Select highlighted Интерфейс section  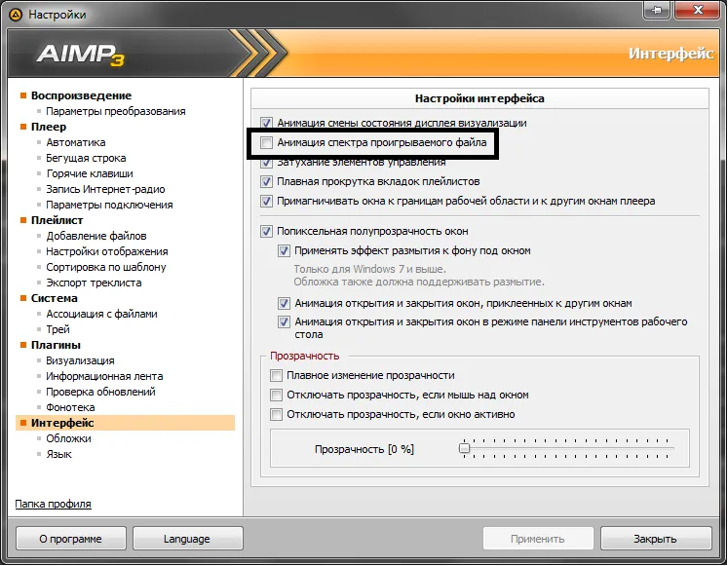pos(126,423)
